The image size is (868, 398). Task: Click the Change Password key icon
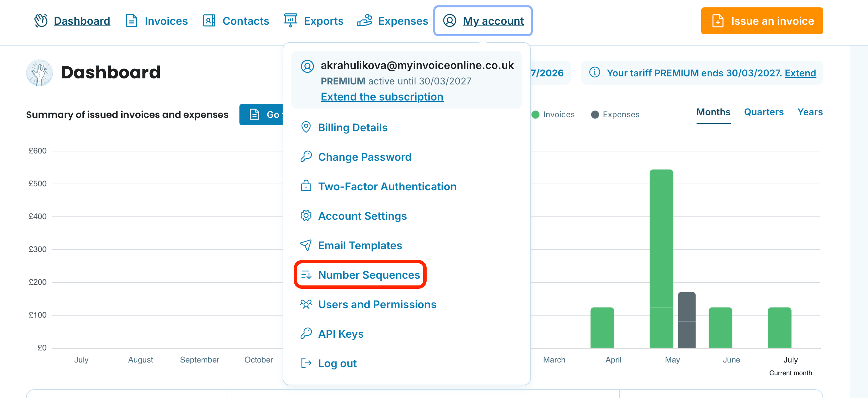[306, 157]
